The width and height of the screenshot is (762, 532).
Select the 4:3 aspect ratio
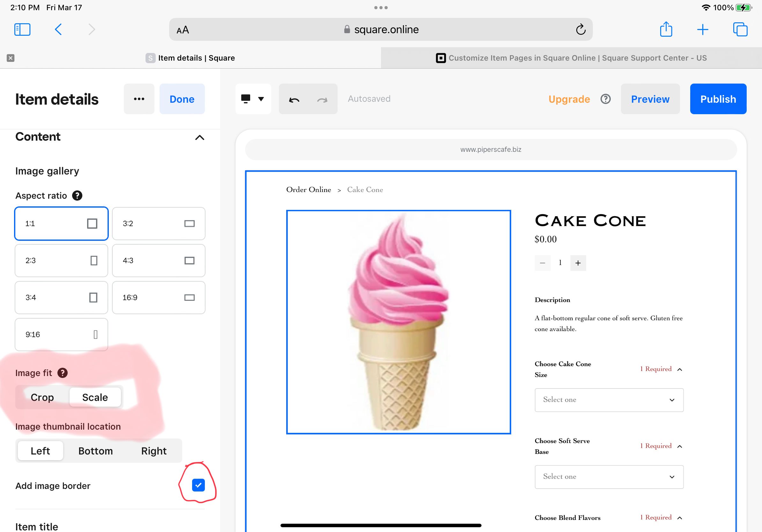pos(159,261)
